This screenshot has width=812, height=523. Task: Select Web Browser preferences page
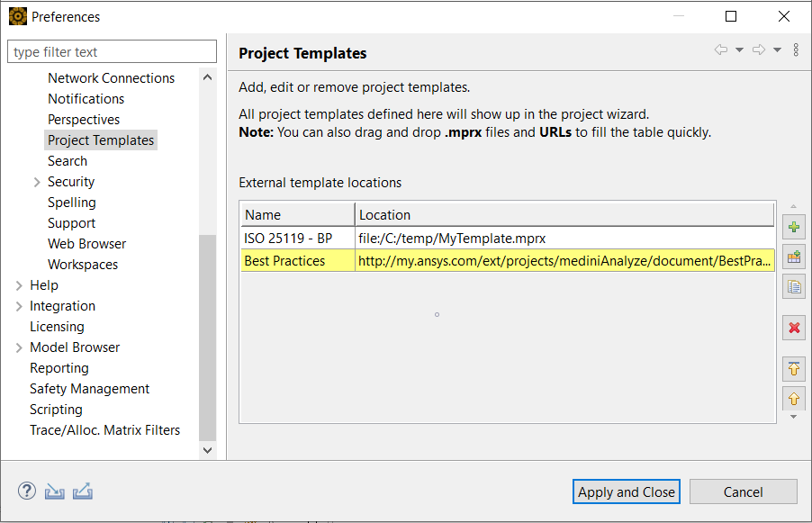[x=86, y=244]
